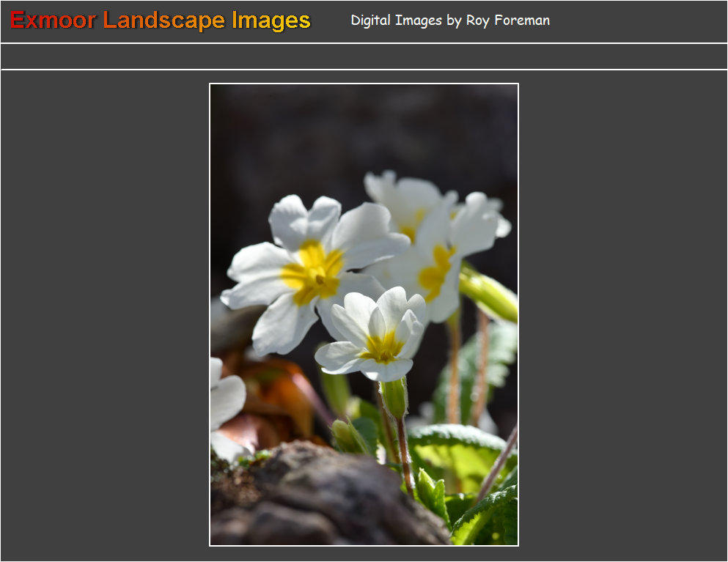
Task: Click the Exmoor Landscape Images site title
Action: [x=161, y=21]
